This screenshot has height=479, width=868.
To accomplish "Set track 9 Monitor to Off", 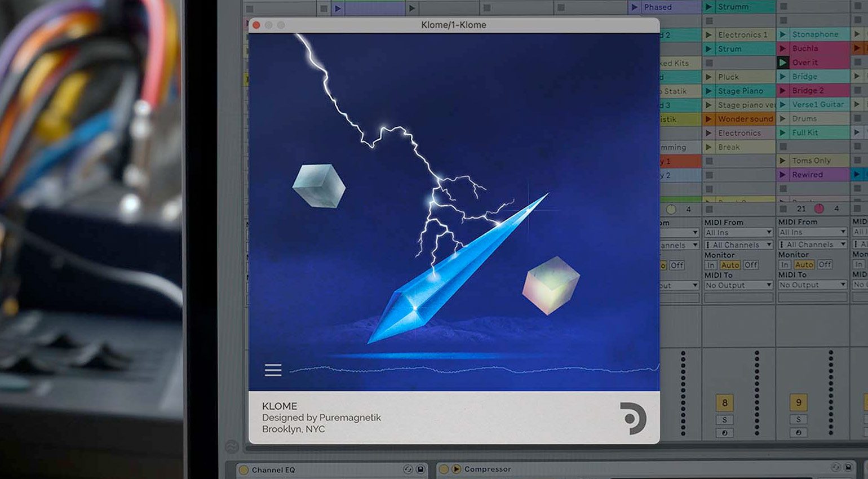I will pos(825,264).
